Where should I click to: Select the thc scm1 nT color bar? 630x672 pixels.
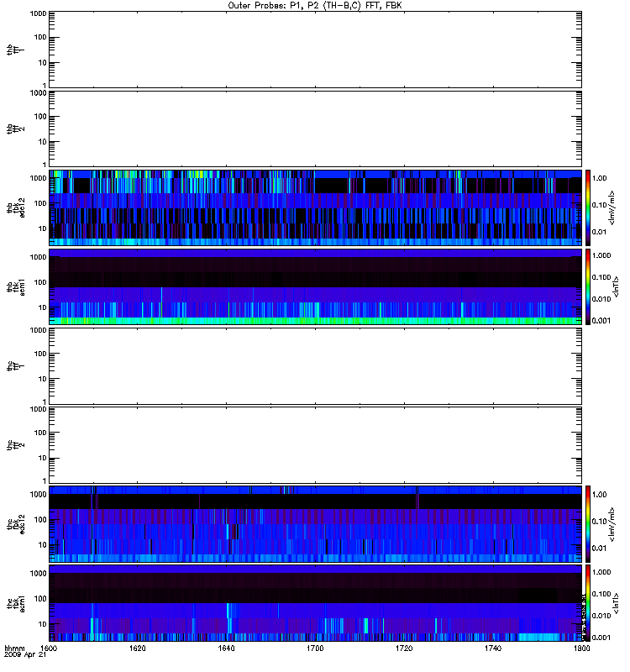tap(589, 602)
